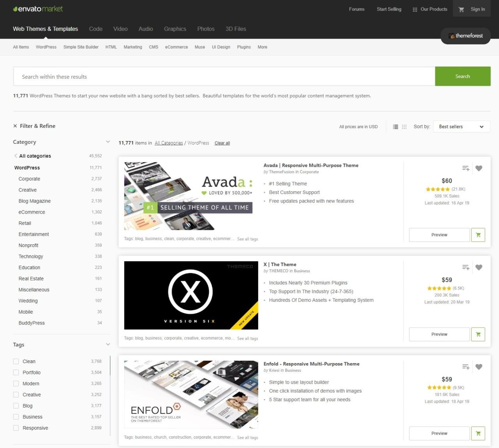This screenshot has width=499, height=448.
Task: Favorite X The Theme heart icon
Action: [x=479, y=267]
